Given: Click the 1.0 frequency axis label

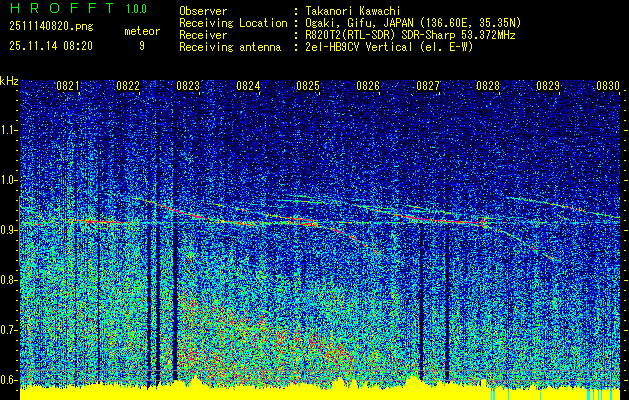Looking at the screenshot, I should (x=9, y=180).
